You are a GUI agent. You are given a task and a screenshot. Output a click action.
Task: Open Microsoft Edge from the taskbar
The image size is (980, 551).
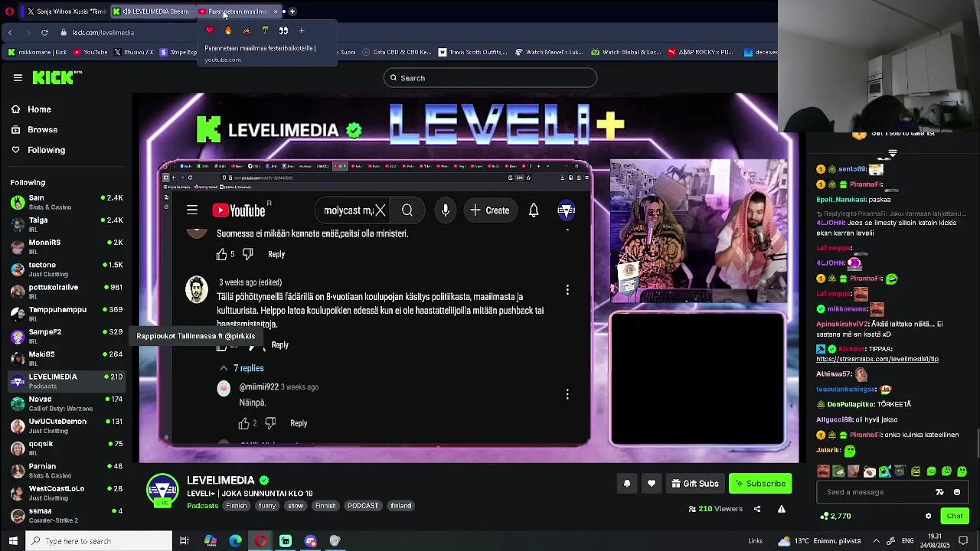[235, 541]
